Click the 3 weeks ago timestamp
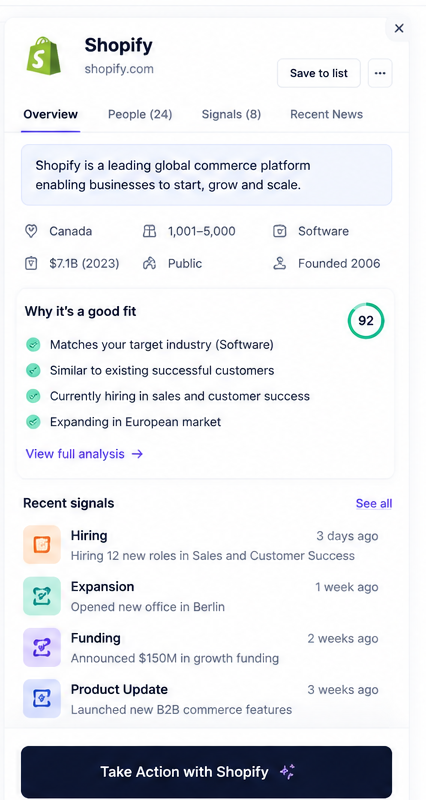 (x=343, y=690)
